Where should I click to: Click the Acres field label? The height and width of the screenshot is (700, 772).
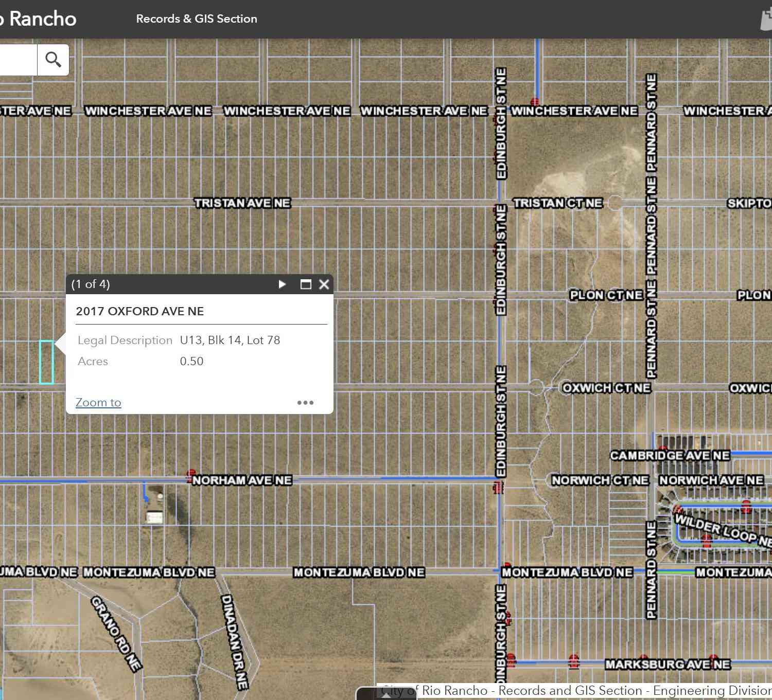click(93, 361)
